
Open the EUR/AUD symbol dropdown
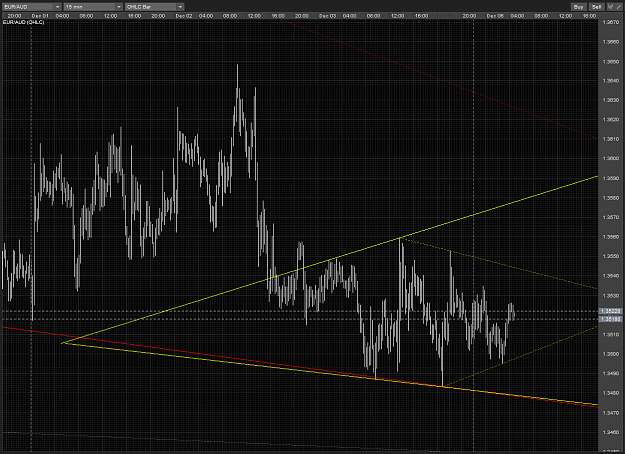click(31, 7)
